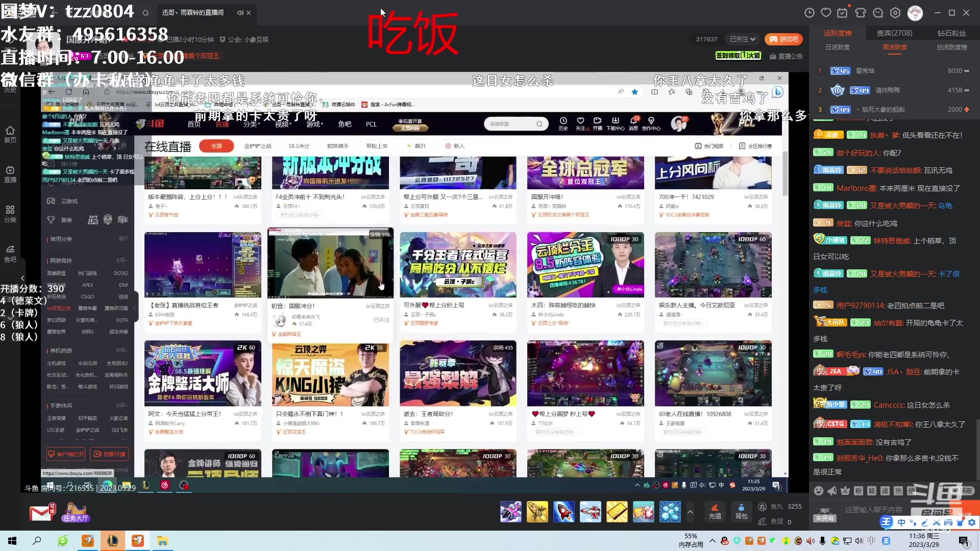Toggle 超 filter in chat toolbar
980x551 pixels.
pos(872,491)
